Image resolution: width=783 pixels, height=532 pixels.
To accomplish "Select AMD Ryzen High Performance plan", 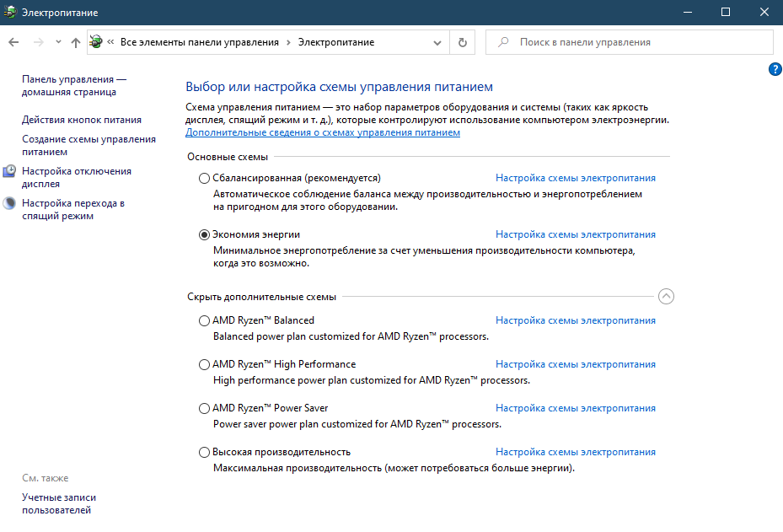I will coord(204,365).
